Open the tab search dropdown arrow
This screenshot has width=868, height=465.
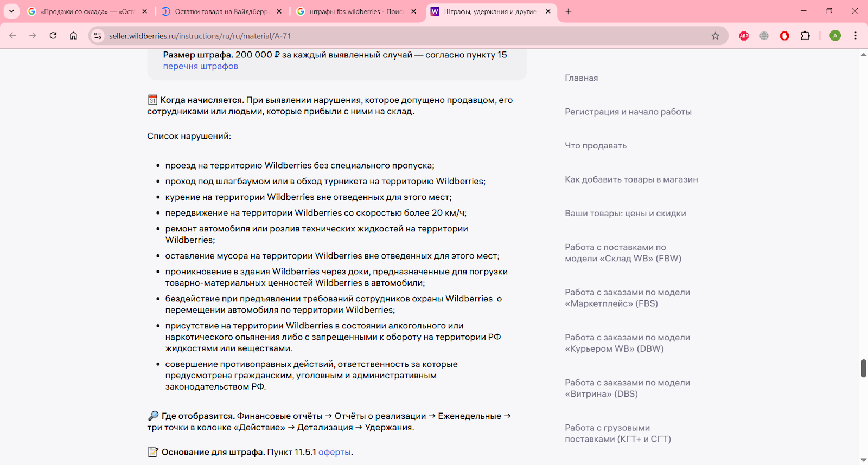(x=11, y=11)
